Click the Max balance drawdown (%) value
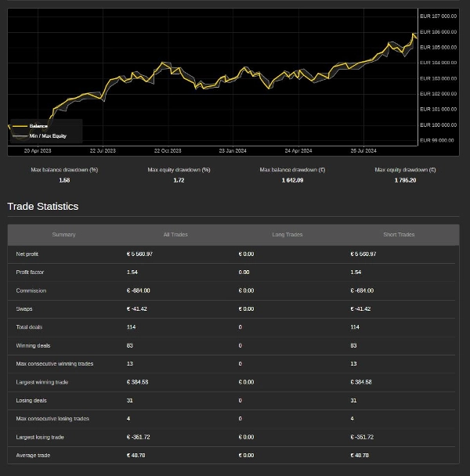470x476 pixels. coord(64,180)
